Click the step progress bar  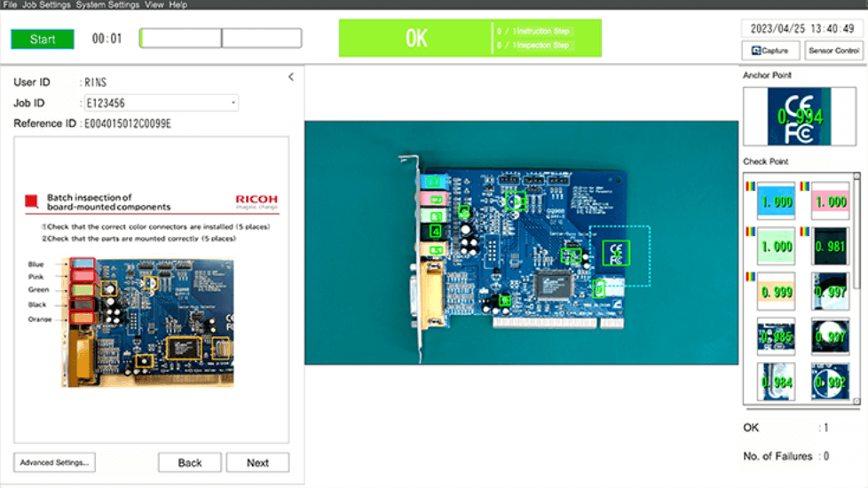pos(220,38)
